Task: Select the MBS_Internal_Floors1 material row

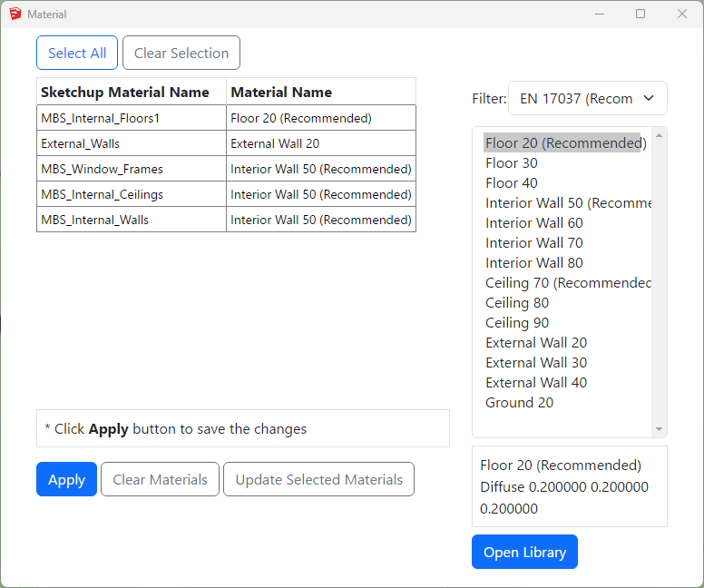Action: point(132,118)
